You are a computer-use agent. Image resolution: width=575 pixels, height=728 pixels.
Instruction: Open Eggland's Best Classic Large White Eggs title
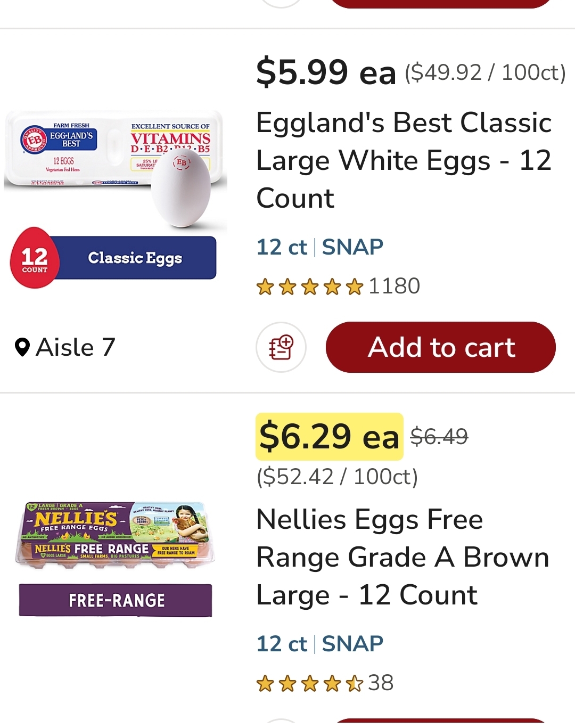[x=404, y=160]
